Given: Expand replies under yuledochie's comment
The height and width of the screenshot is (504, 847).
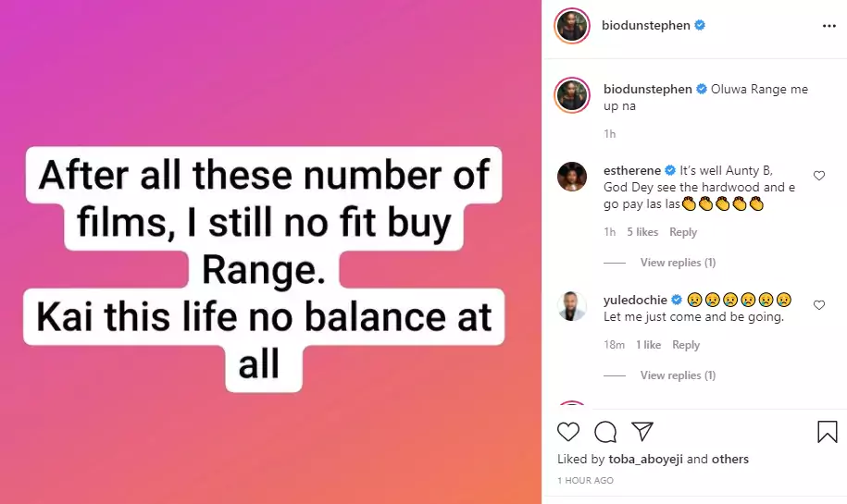Looking at the screenshot, I should coord(678,375).
